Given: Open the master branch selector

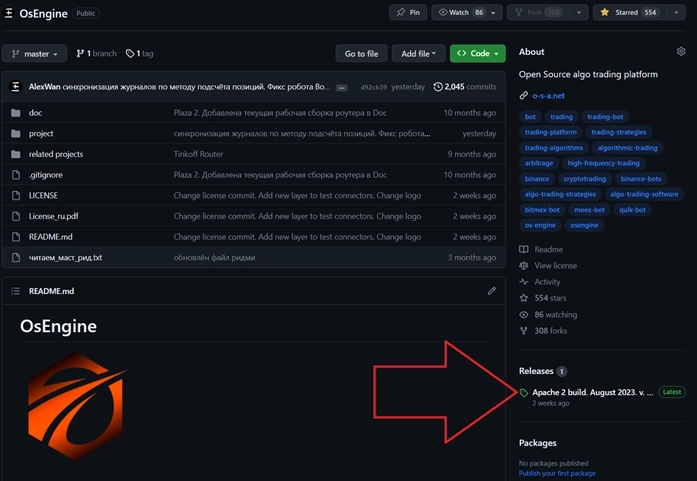Looking at the screenshot, I should click(x=34, y=54).
